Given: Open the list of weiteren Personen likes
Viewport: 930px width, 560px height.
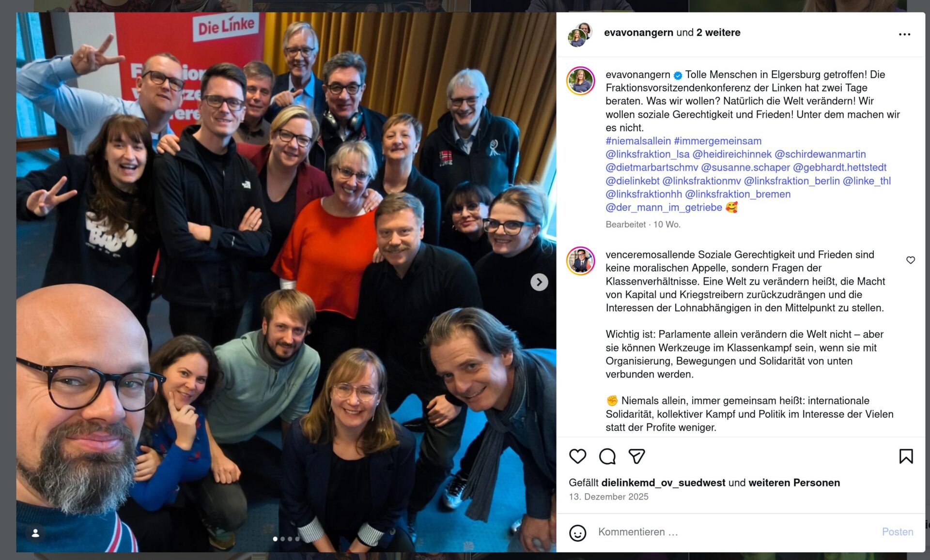Looking at the screenshot, I should coord(794,483).
